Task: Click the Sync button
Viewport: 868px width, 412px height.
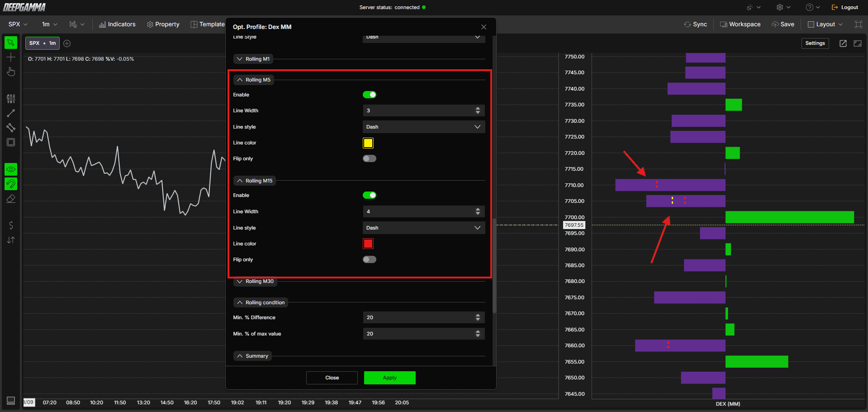Action: (x=696, y=24)
